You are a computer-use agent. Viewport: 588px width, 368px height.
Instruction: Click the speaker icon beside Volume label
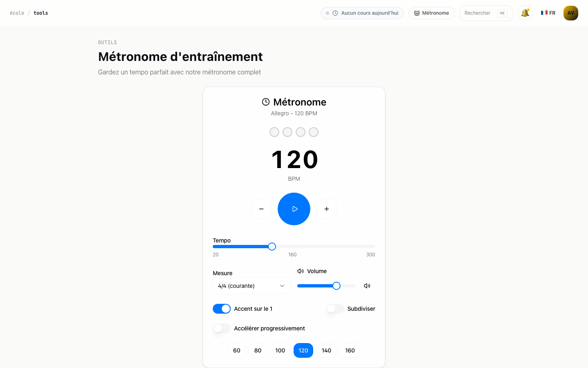coord(301,271)
